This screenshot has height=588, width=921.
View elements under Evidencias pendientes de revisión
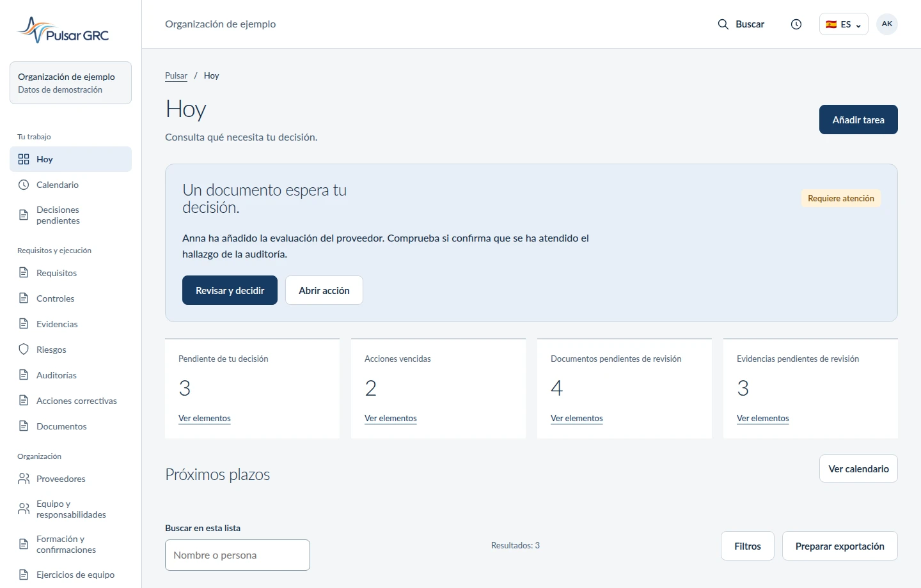763,419
